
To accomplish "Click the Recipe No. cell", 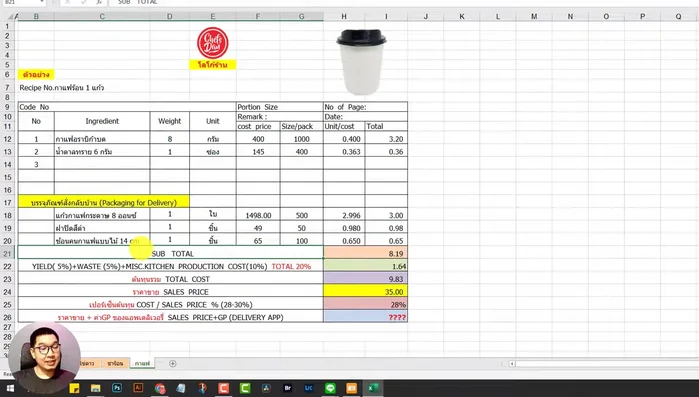I will coord(62,88).
